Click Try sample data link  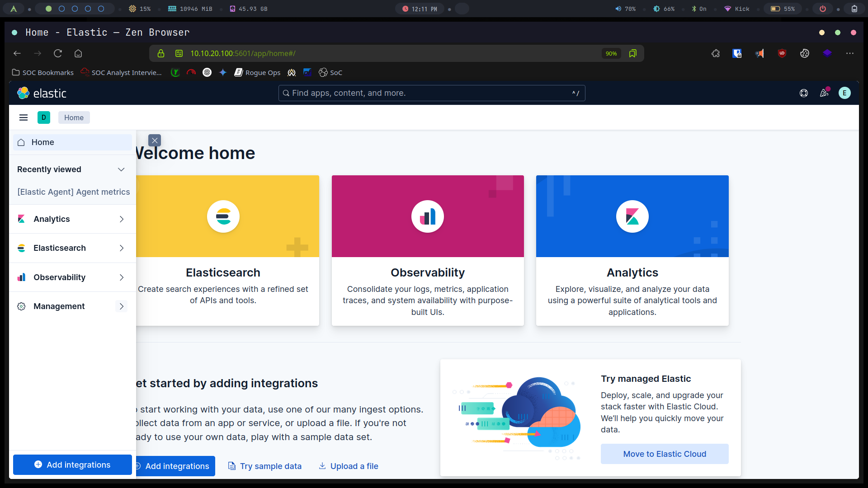coord(265,466)
